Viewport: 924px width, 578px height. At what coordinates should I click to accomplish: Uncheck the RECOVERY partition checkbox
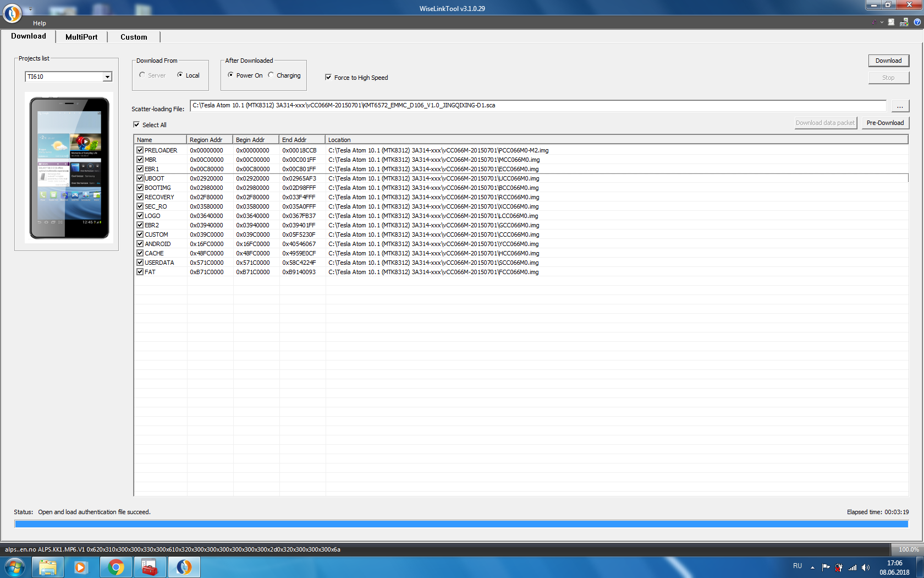(x=140, y=197)
